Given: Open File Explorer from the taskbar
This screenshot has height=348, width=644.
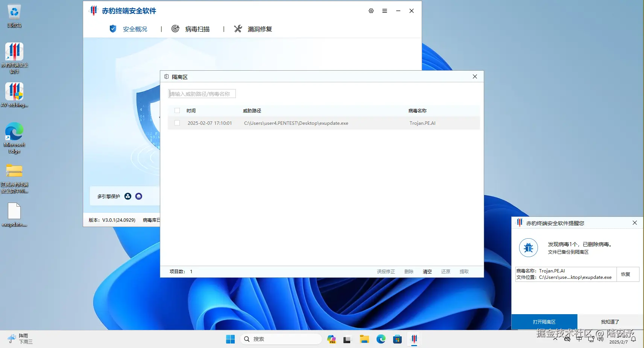Looking at the screenshot, I should [364, 339].
